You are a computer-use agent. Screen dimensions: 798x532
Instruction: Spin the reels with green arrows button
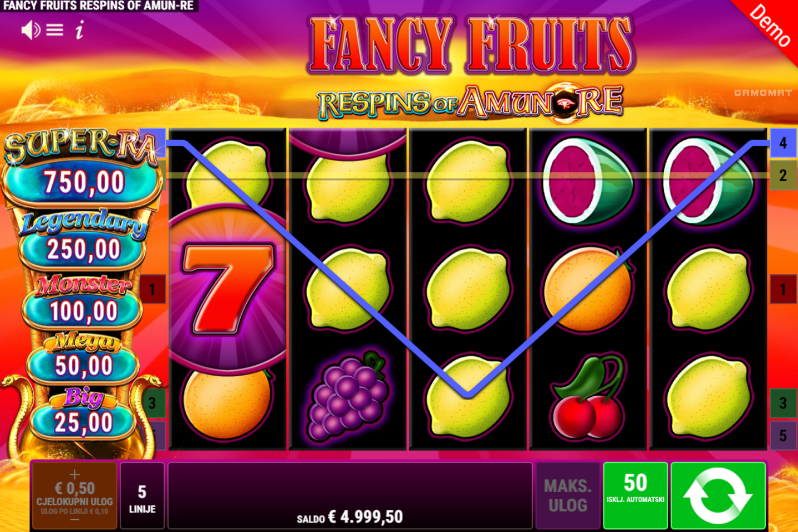pyautogui.click(x=718, y=495)
